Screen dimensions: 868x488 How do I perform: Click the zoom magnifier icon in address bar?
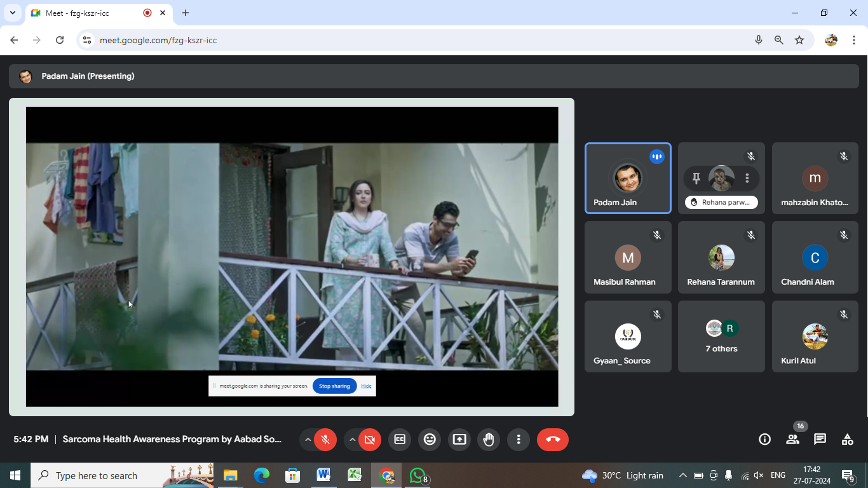(779, 40)
